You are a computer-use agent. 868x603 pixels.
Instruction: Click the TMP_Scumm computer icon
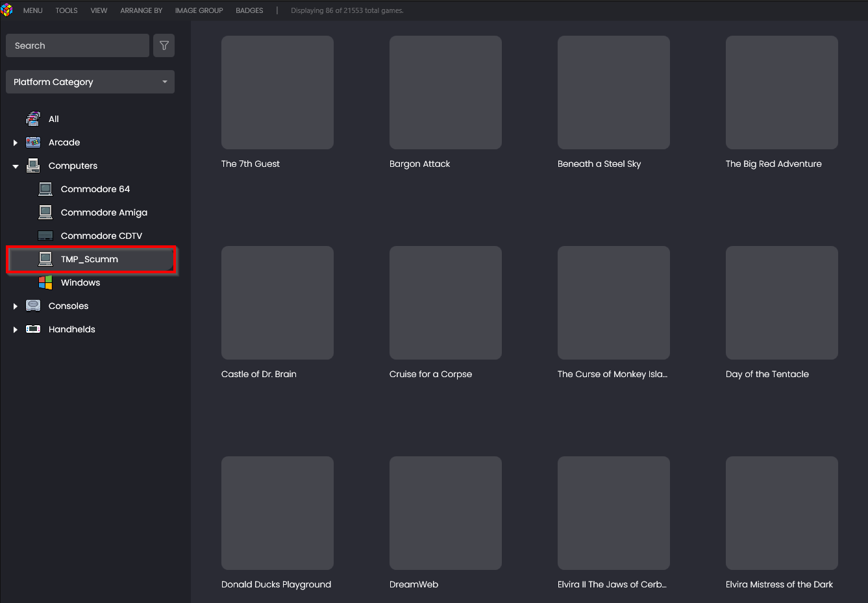(45, 259)
